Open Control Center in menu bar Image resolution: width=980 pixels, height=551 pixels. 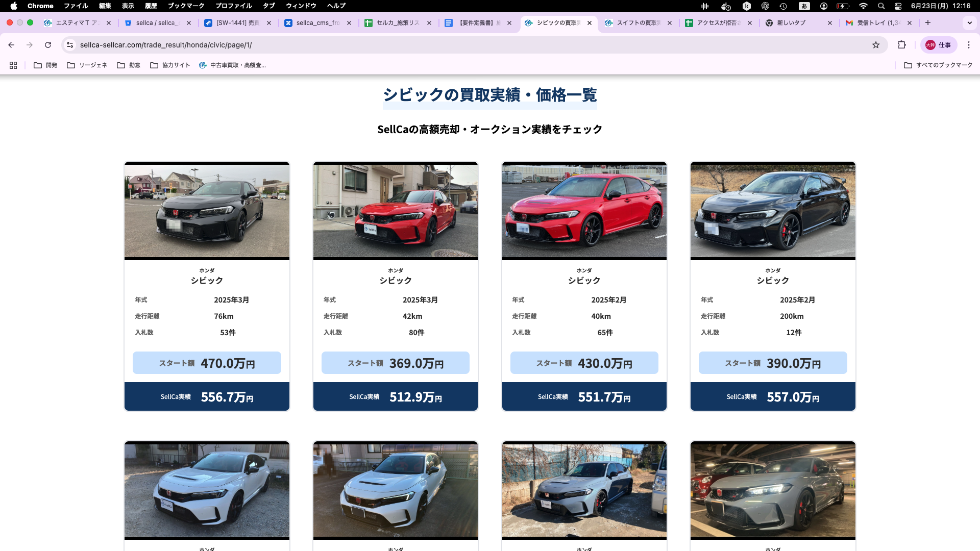coord(898,6)
